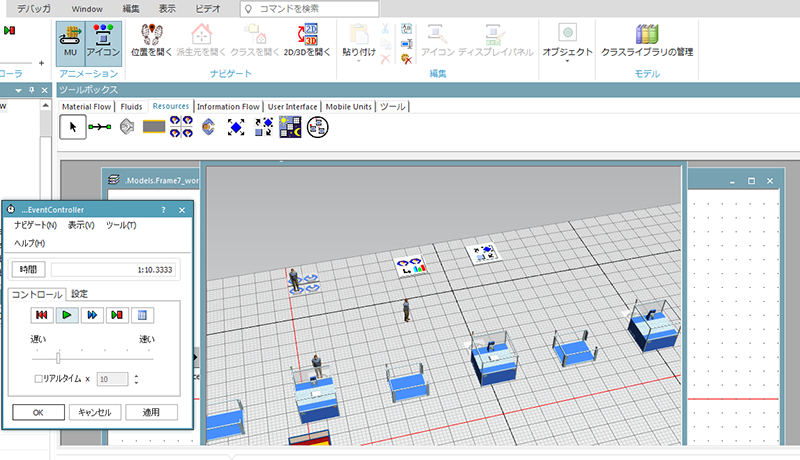Open クラスライブラリの管理 books icon
This screenshot has height=460, width=800.
[x=647, y=34]
